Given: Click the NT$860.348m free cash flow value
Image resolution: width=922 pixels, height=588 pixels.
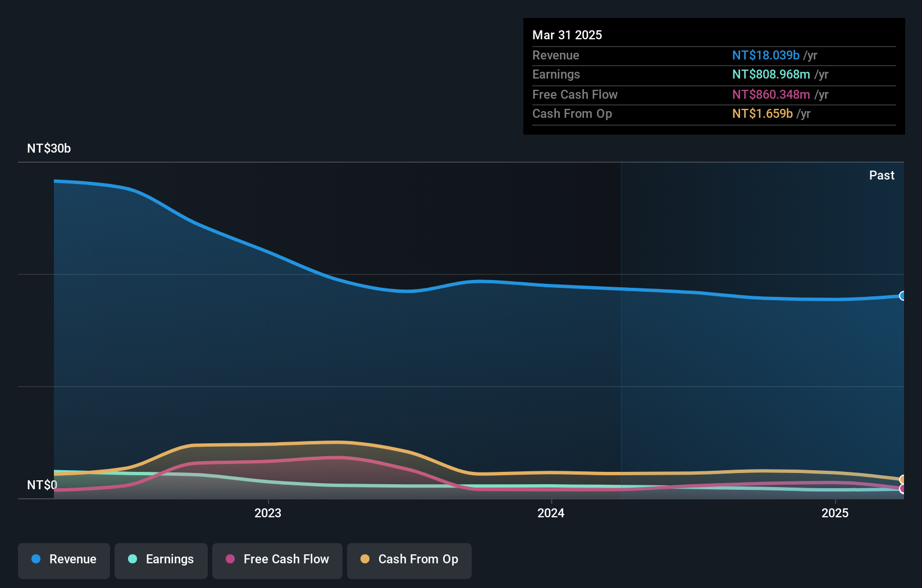Looking at the screenshot, I should pos(771,94).
